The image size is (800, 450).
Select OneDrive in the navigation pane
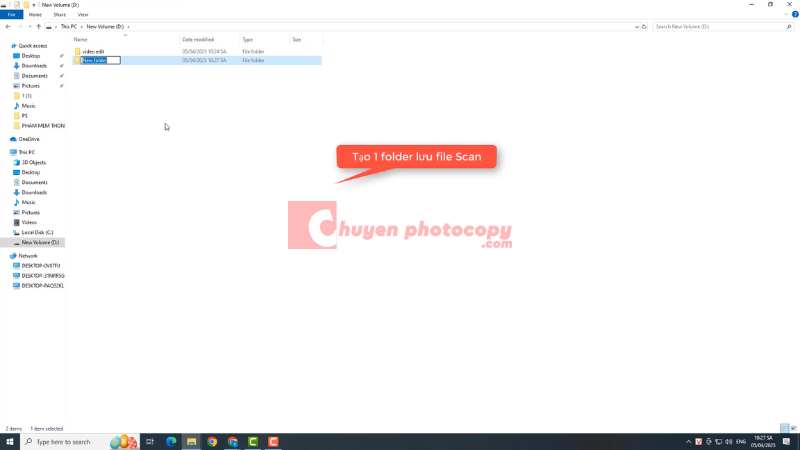(x=29, y=139)
